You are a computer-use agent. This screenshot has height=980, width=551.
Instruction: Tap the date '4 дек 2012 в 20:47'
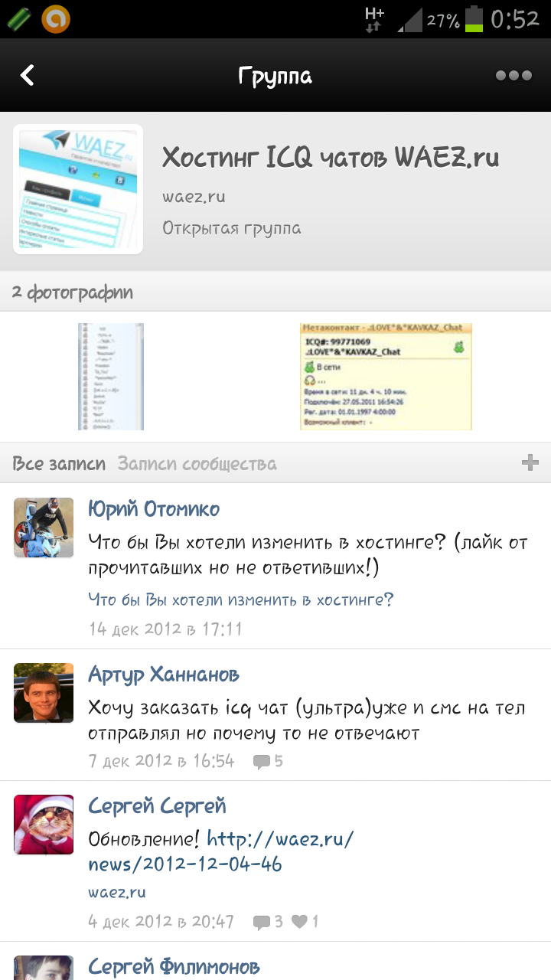pyautogui.click(x=161, y=922)
